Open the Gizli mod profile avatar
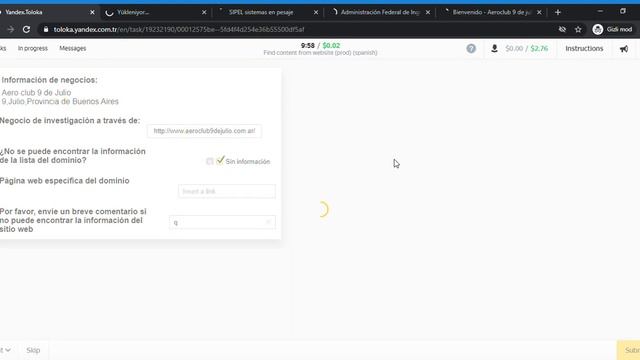Viewport: 640px width, 360px height. pyautogui.click(x=598, y=29)
